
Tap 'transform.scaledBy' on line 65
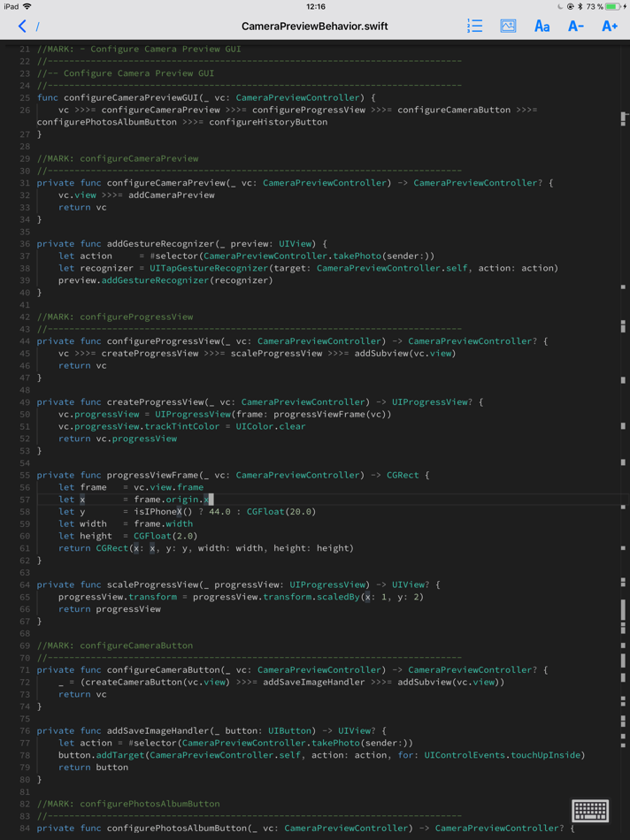click(x=311, y=597)
